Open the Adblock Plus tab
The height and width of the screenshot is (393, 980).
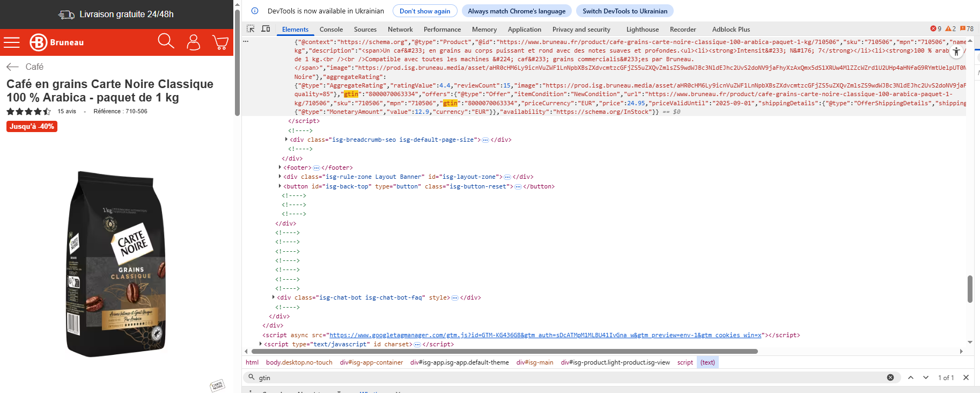pos(731,30)
